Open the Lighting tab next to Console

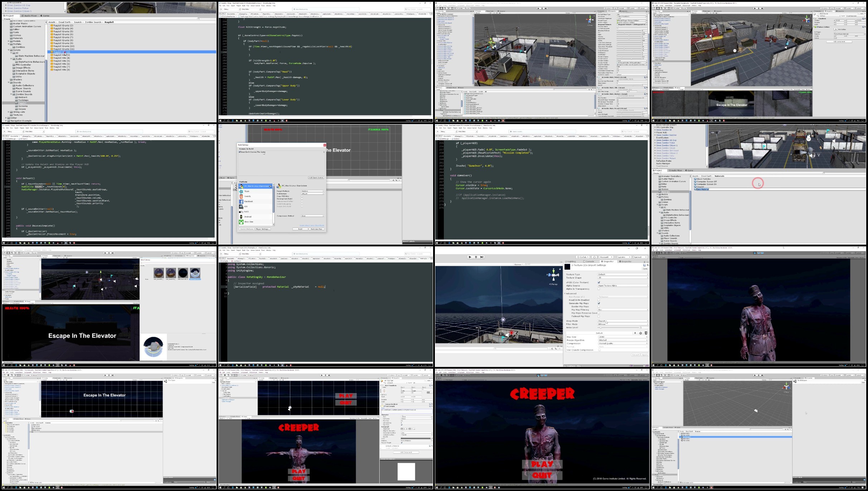(571, 261)
